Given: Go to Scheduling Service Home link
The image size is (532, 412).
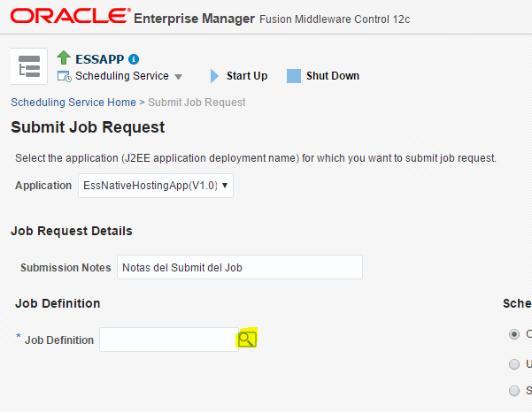Looking at the screenshot, I should pyautogui.click(x=73, y=103).
